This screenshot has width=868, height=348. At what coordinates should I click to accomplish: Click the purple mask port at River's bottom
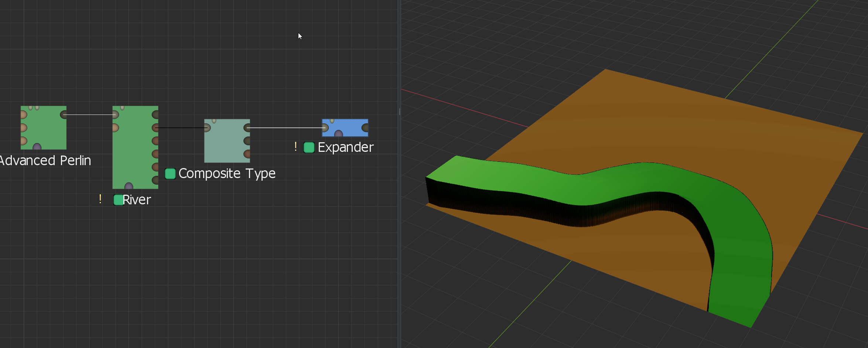coord(129,186)
